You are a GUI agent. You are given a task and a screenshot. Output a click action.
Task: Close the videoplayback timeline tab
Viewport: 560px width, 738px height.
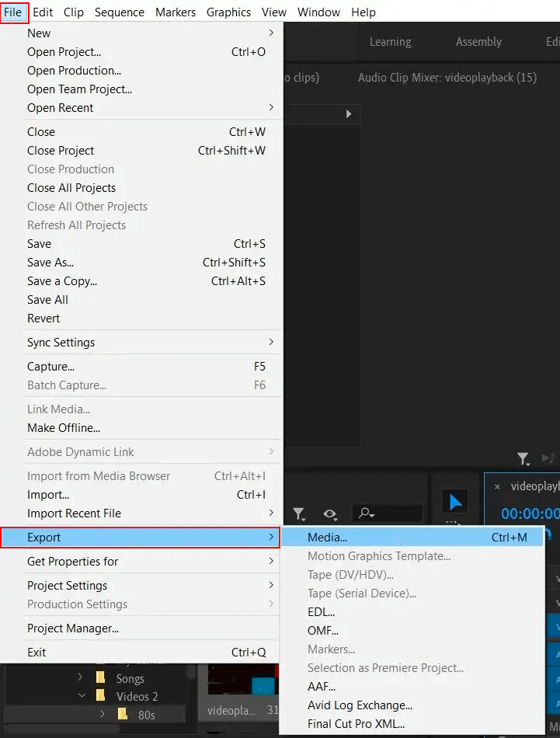coord(497,486)
